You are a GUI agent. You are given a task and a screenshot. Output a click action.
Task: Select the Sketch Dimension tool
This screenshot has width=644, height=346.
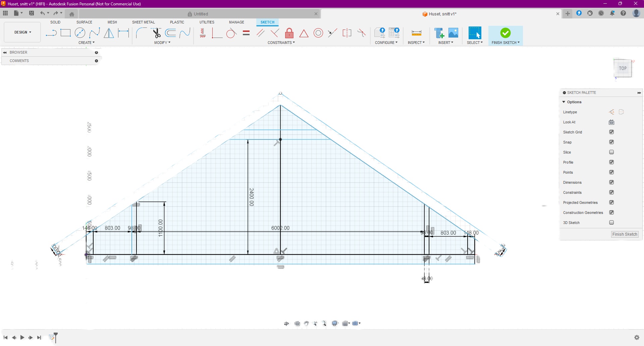pos(123,33)
